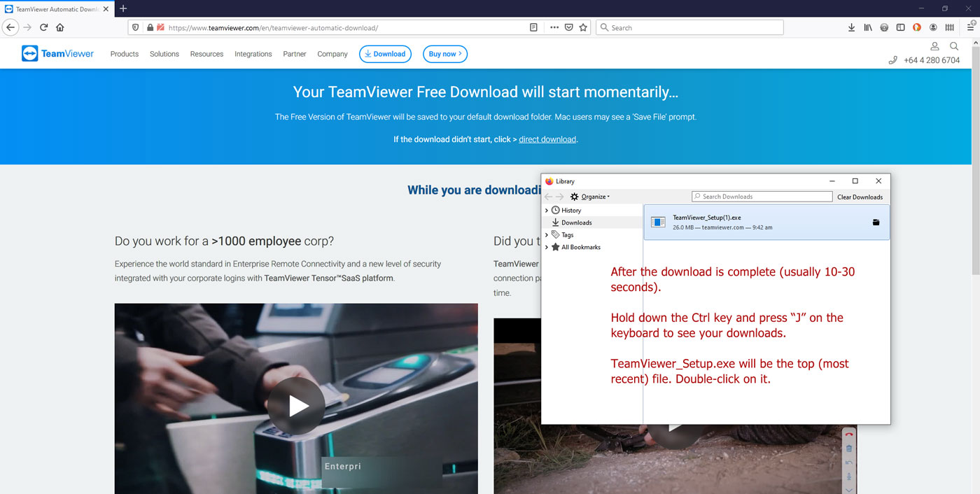Screen dimensions: 980x494
Task: Click the red hang-up phone icon
Action: coord(849,435)
